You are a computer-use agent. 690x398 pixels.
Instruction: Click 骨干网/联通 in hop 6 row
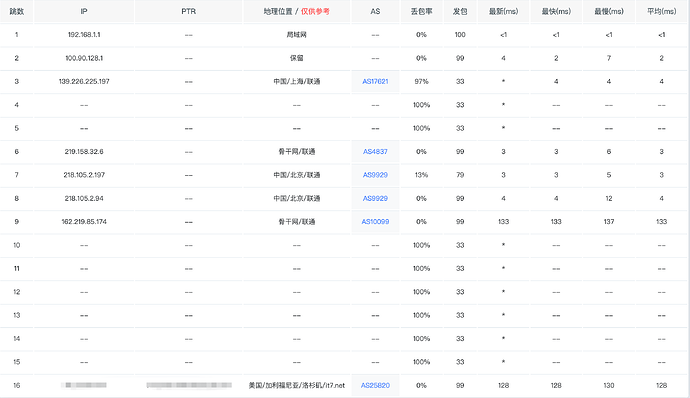pos(297,151)
